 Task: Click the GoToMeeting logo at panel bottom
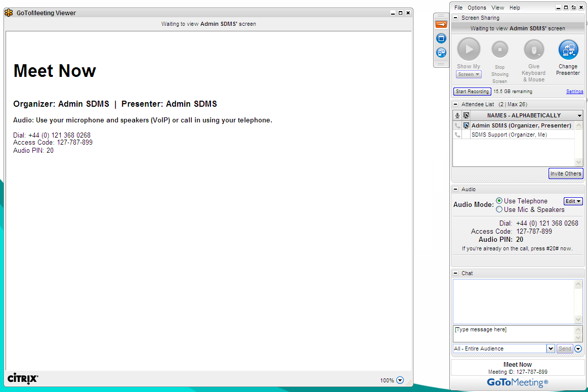[518, 382]
